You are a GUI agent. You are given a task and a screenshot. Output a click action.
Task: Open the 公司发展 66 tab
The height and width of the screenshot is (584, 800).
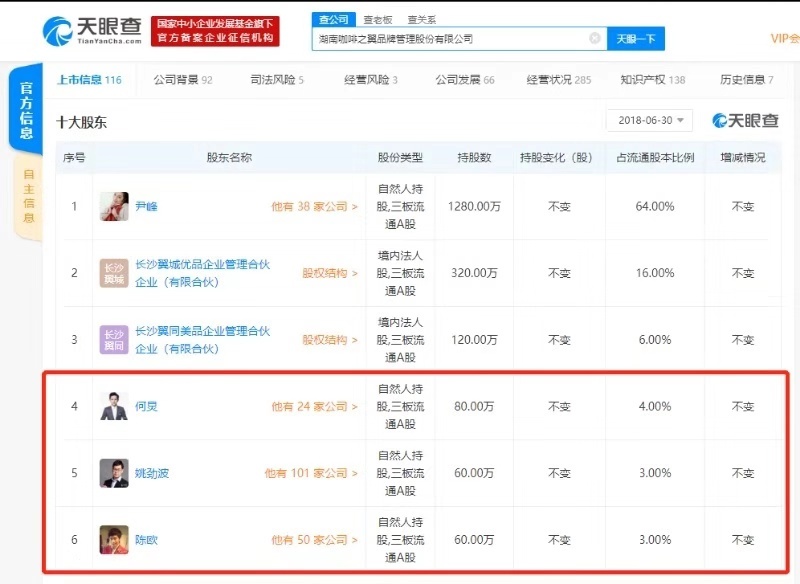click(x=465, y=80)
